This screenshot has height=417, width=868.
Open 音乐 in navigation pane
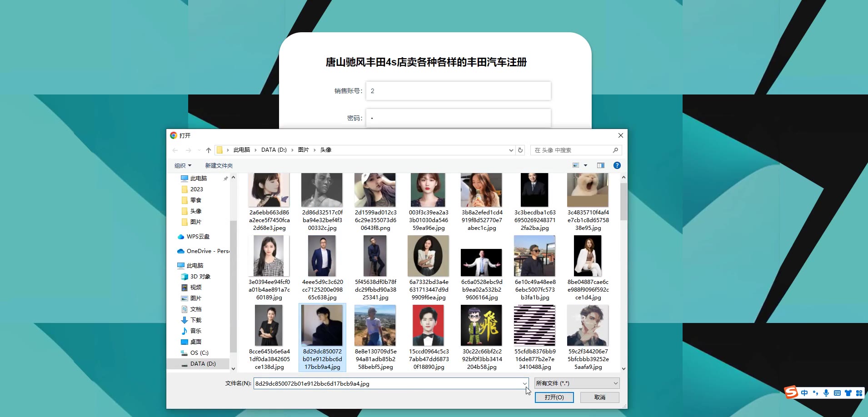click(x=196, y=331)
